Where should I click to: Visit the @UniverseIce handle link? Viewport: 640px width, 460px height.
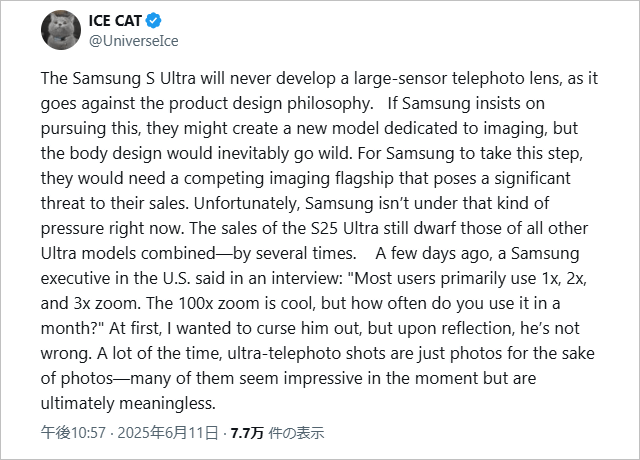[133, 41]
